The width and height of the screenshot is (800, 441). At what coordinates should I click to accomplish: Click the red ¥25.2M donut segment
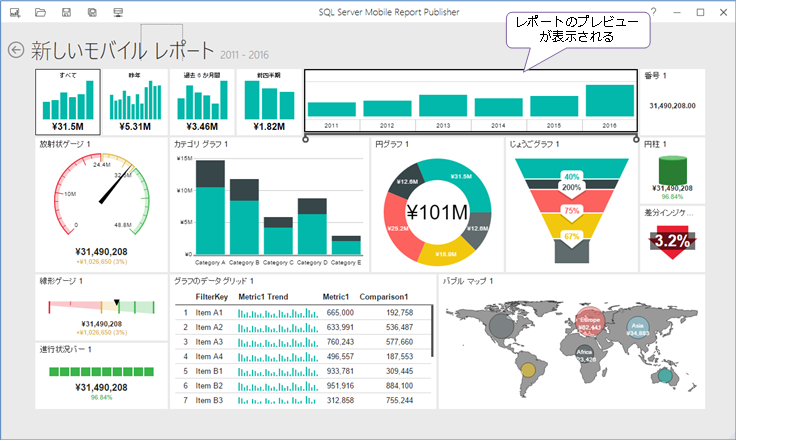(397, 227)
